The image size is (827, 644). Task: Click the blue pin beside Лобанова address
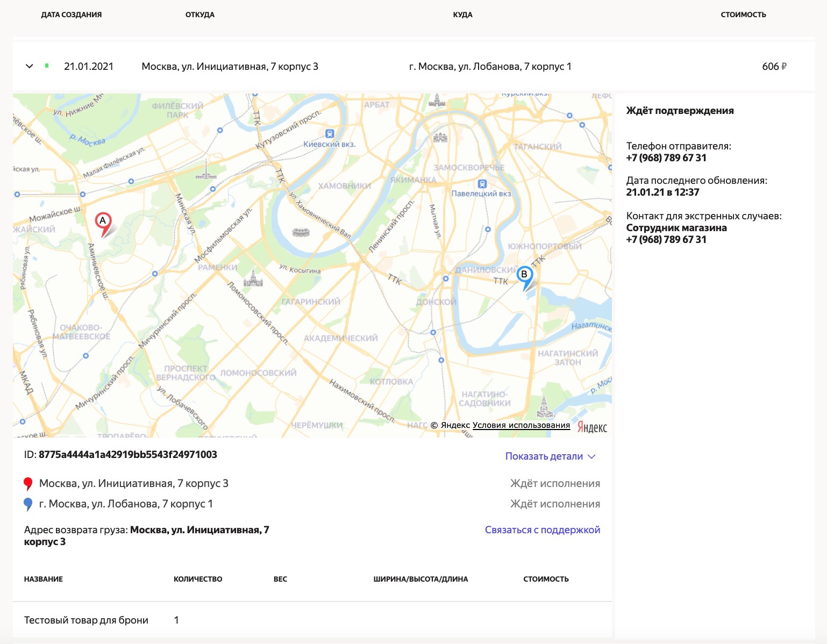pyautogui.click(x=28, y=504)
